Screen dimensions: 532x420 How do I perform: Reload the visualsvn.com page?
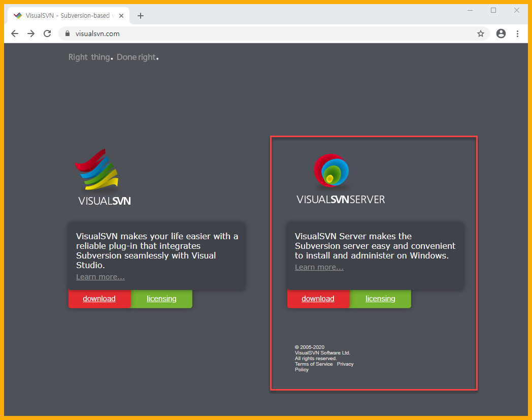(47, 34)
